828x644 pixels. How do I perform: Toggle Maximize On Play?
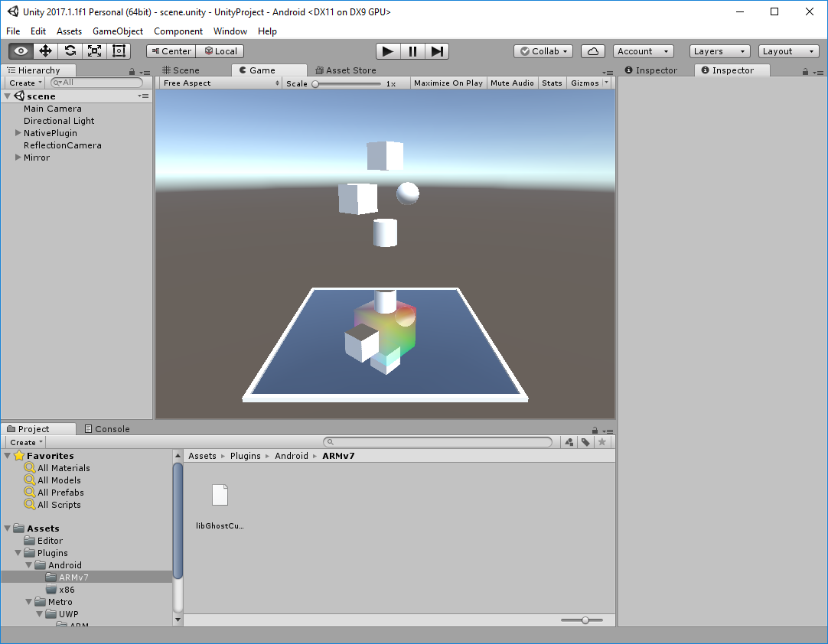coord(448,83)
